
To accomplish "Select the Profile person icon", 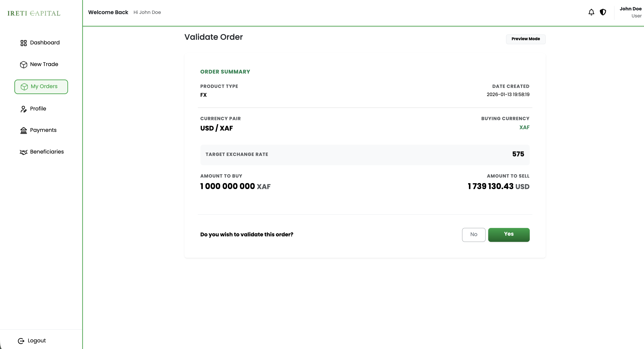I will click(x=23, y=109).
